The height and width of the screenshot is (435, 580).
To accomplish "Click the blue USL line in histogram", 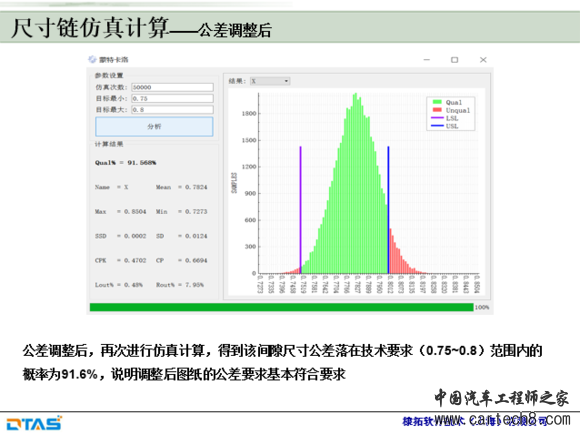I will click(x=388, y=210).
